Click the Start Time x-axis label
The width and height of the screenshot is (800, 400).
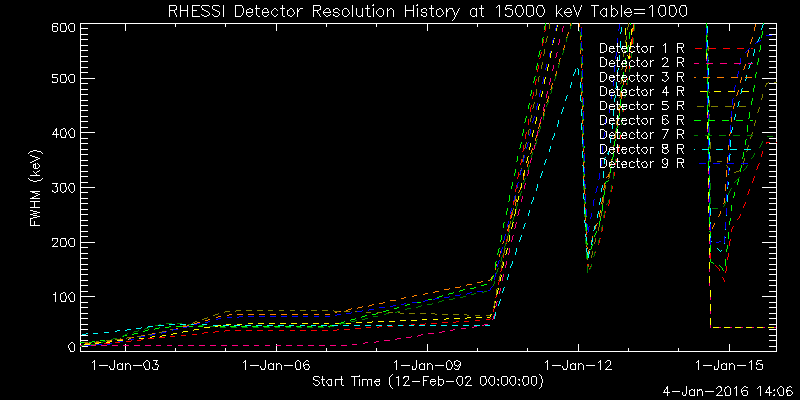click(x=428, y=381)
